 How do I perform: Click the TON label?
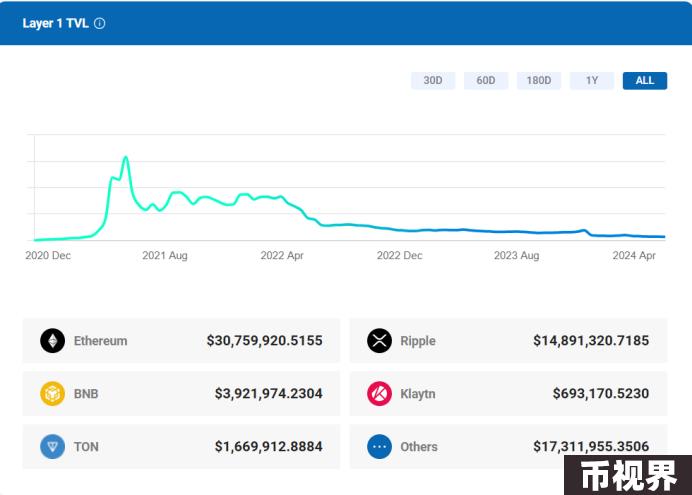[x=86, y=447]
